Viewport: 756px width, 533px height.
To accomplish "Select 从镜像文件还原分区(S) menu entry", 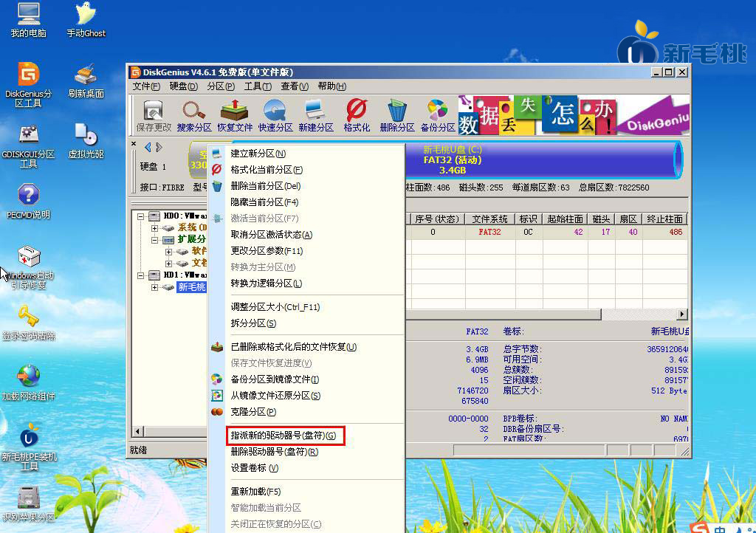I will [x=306, y=396].
